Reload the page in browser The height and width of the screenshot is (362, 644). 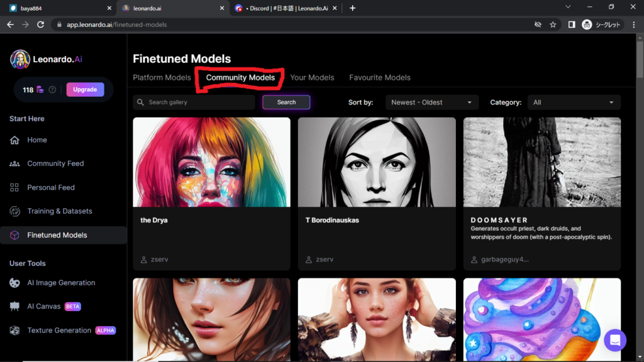[41, 25]
